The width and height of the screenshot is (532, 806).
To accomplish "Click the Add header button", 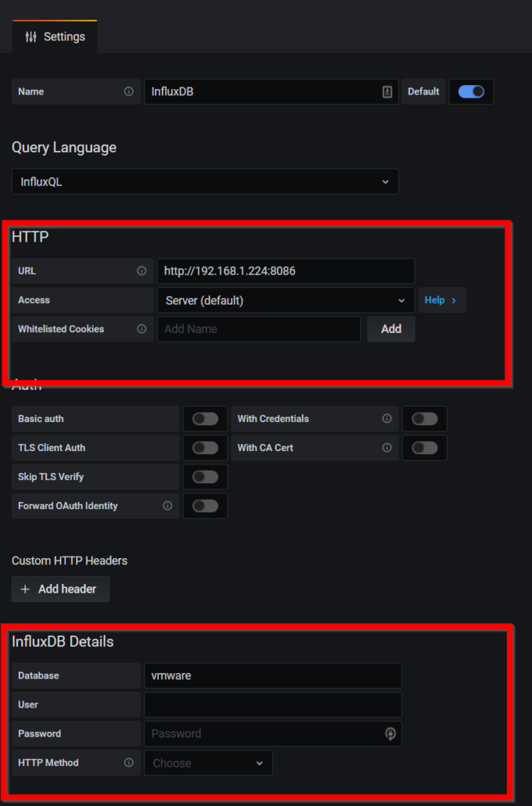I will (x=61, y=589).
